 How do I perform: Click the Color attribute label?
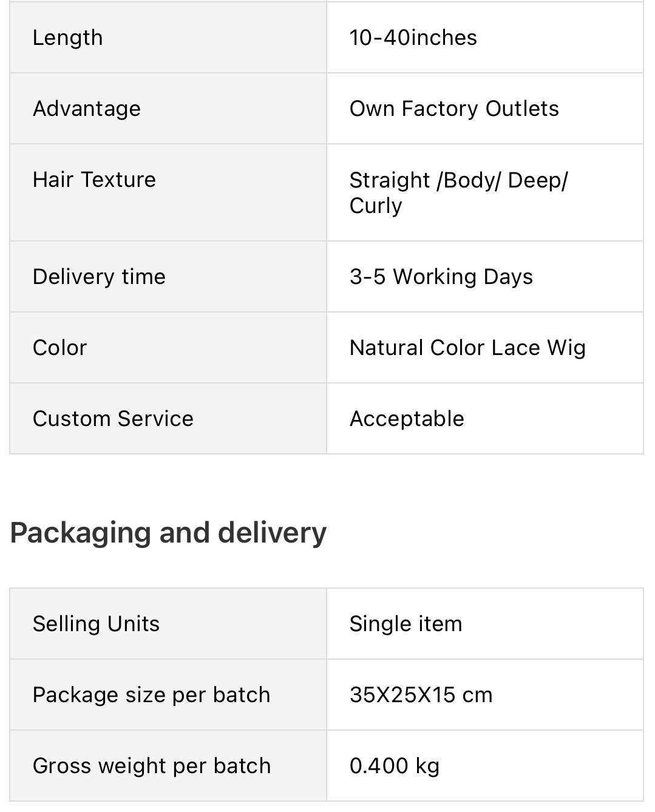[x=59, y=348]
